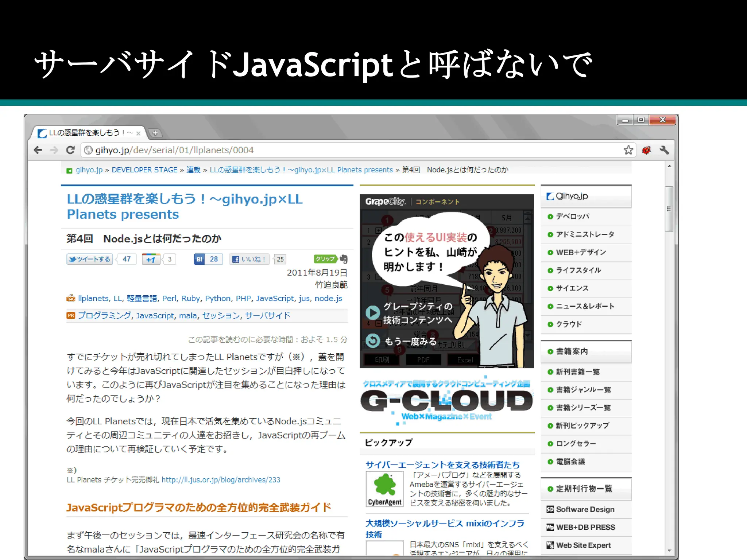Click the gihyo.jp sidebar logo

[x=567, y=196]
